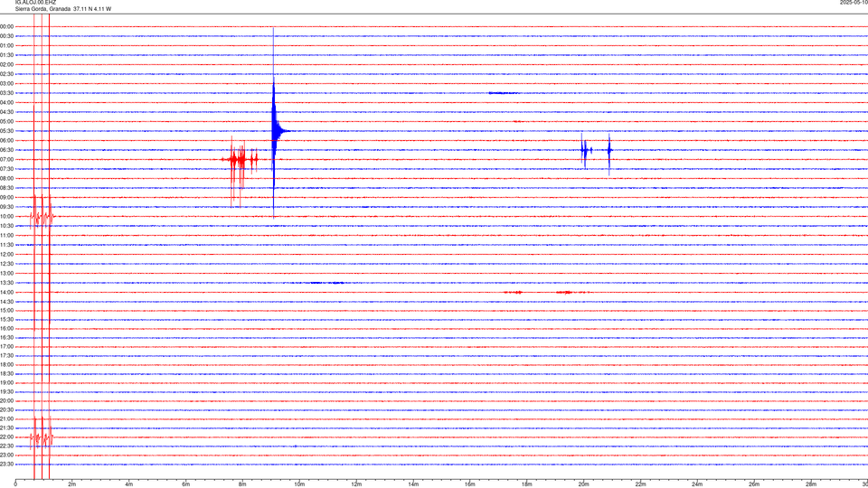Click the 14:30 time label

click(7, 302)
